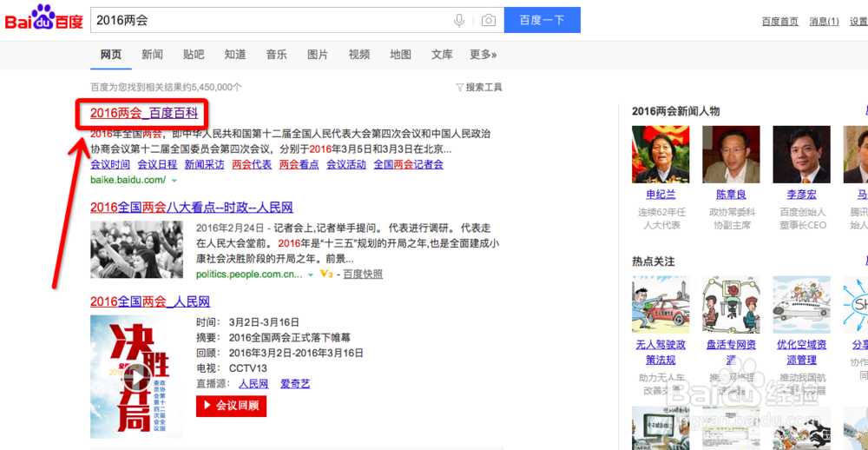Open image search camera icon
868x450 pixels.
(x=488, y=21)
